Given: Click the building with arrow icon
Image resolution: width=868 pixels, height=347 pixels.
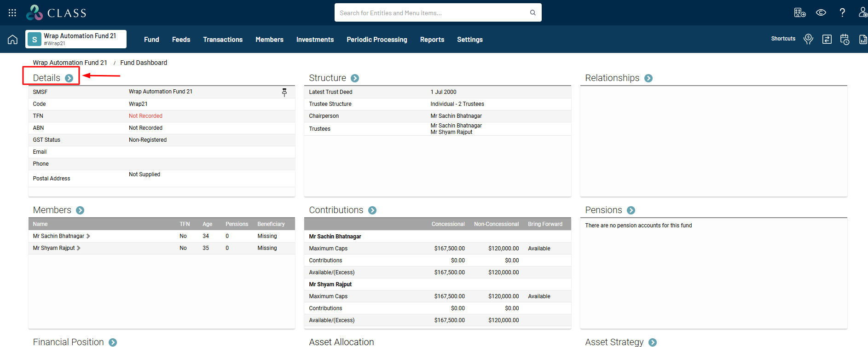Looking at the screenshot, I should pos(799,13).
